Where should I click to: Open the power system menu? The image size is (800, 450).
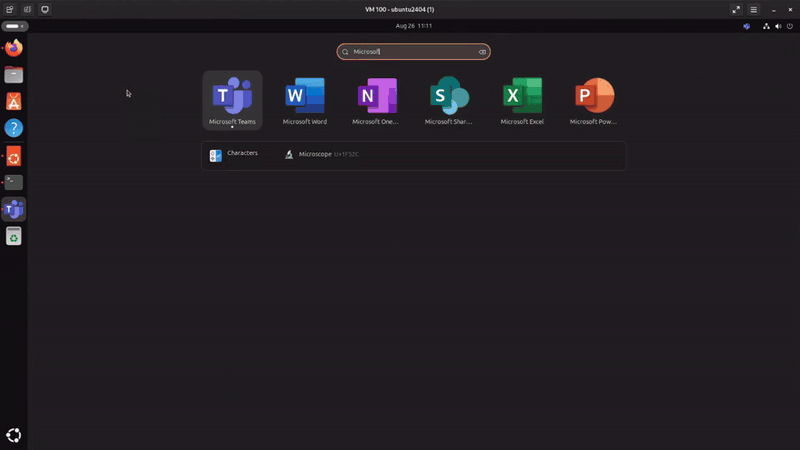tap(790, 26)
